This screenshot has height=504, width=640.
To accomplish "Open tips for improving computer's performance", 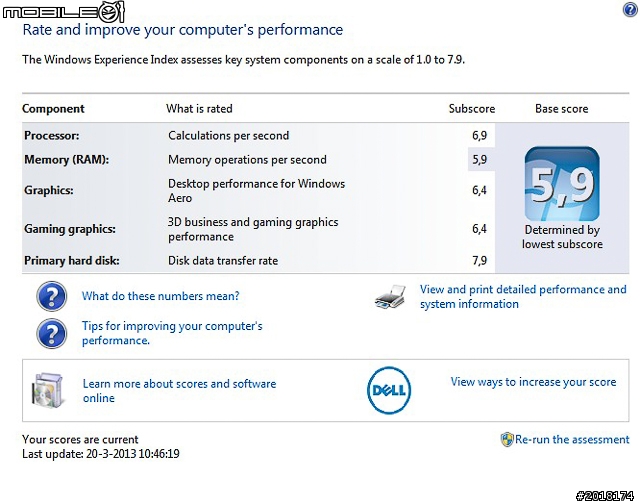I will click(172, 333).
